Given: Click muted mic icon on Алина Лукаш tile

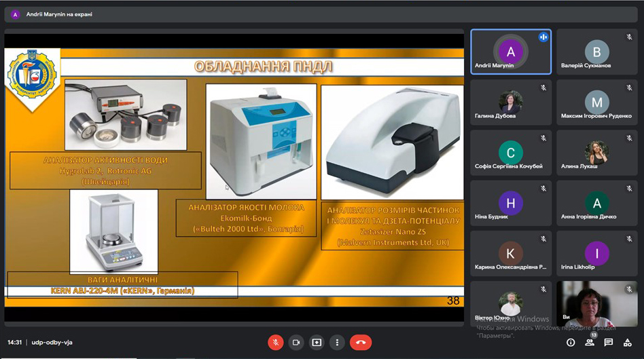Looking at the screenshot, I should (x=629, y=138).
